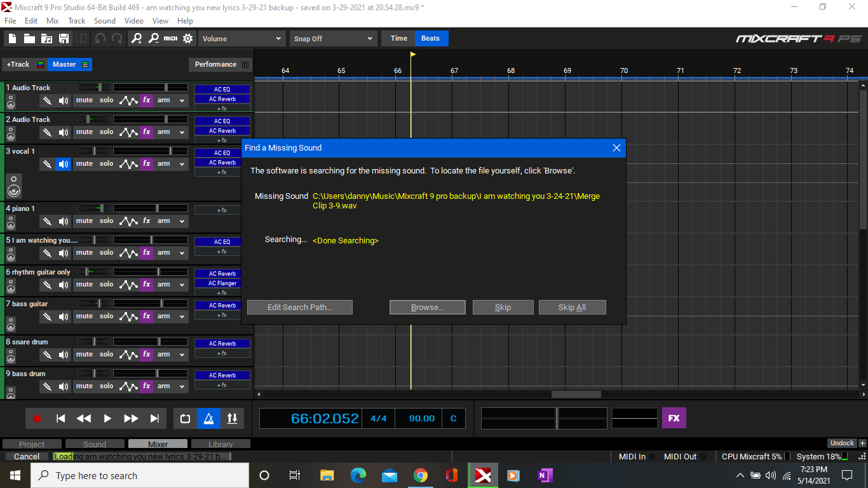Image resolution: width=868 pixels, height=488 pixels.
Task: Open Preferences via the gear icon
Action: [x=187, y=39]
